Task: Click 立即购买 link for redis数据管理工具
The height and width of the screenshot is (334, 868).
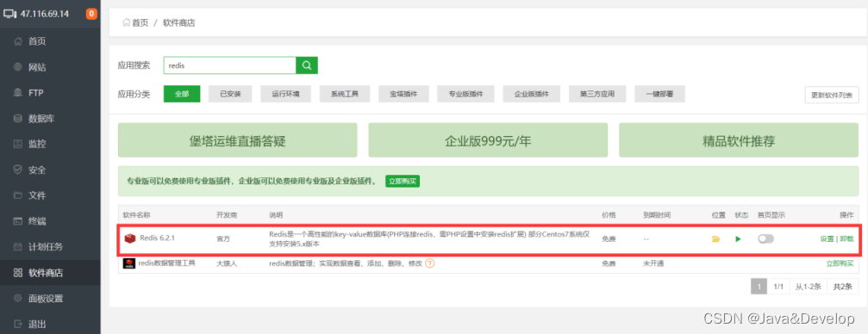Action: [x=840, y=263]
